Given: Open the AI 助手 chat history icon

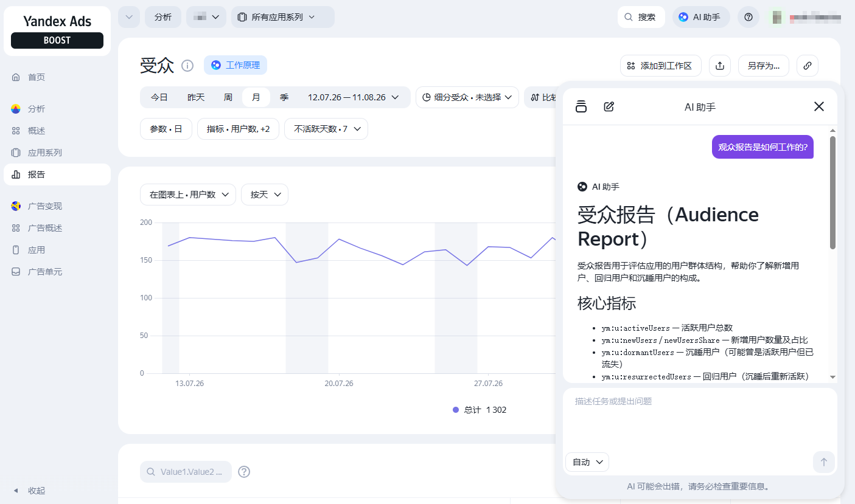Looking at the screenshot, I should point(581,106).
